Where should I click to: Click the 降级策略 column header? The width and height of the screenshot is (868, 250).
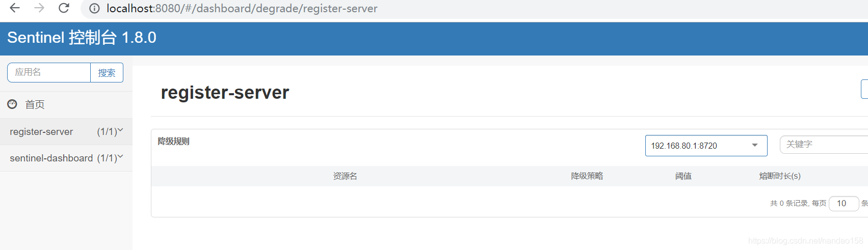[x=587, y=176]
